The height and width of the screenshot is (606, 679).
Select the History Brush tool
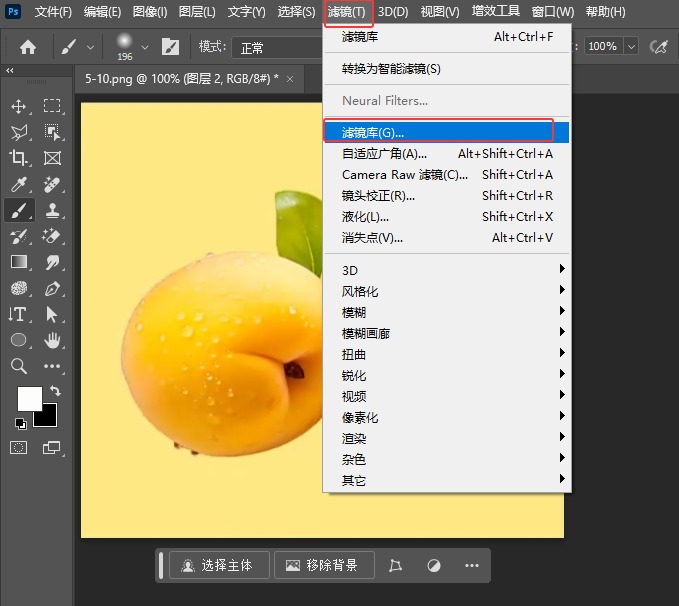pos(19,237)
